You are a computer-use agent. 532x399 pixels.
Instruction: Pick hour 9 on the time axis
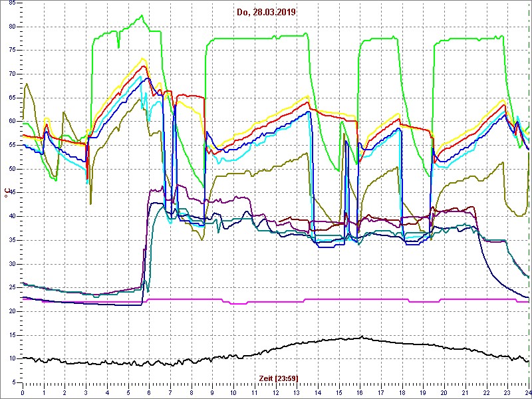point(212,392)
